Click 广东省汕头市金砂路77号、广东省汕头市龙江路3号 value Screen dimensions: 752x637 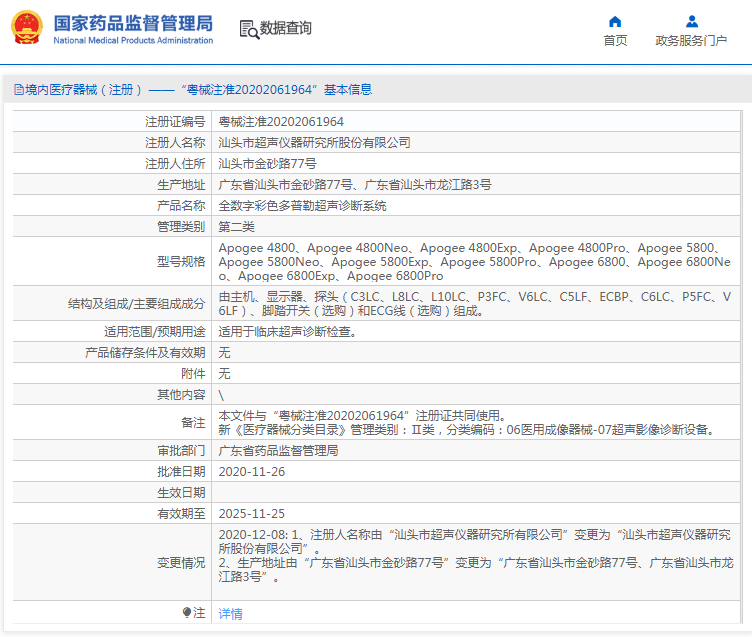tap(355, 185)
